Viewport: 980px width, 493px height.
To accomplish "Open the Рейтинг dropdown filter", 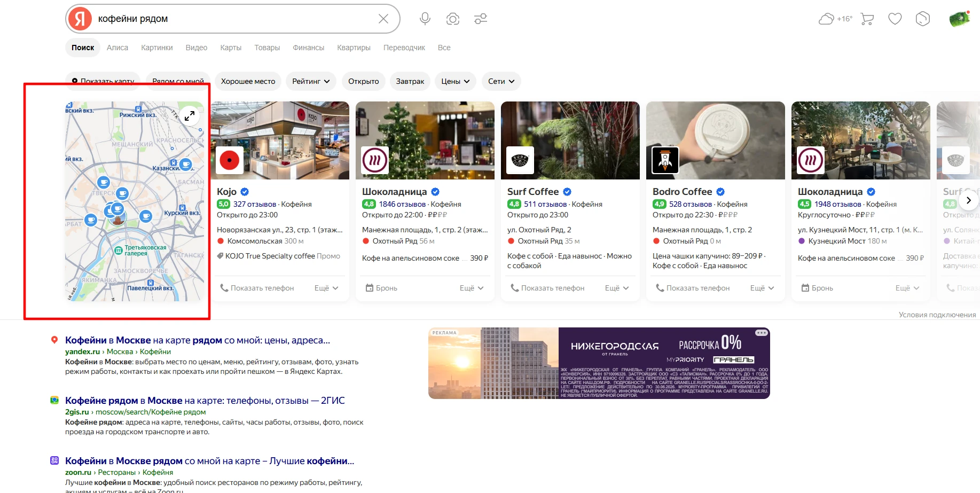I will pyautogui.click(x=311, y=81).
